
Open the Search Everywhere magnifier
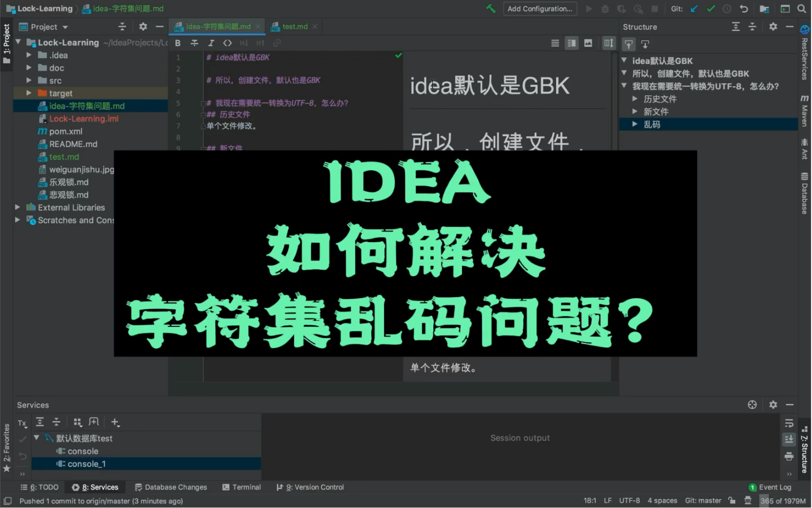[x=802, y=9]
